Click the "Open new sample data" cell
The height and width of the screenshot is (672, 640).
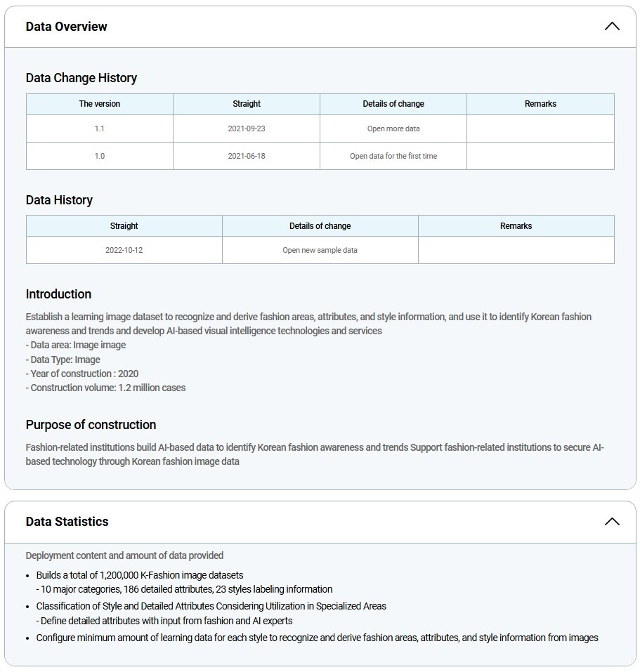pos(320,250)
